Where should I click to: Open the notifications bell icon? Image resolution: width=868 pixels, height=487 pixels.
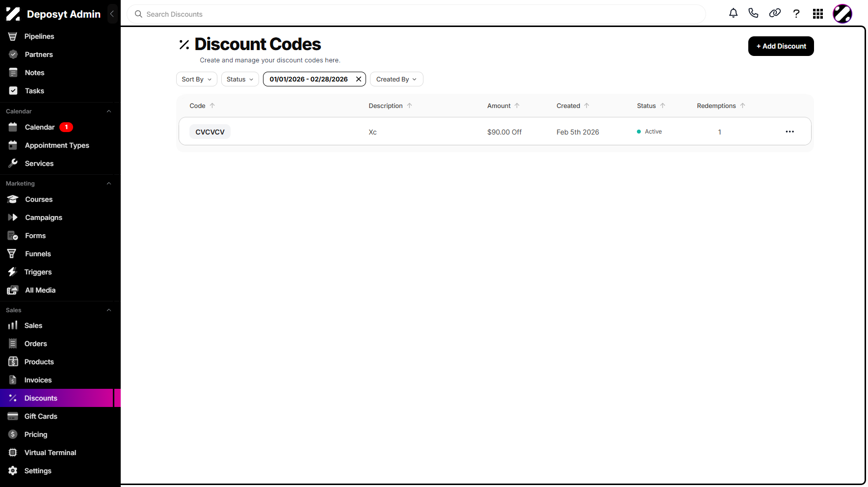coord(733,14)
